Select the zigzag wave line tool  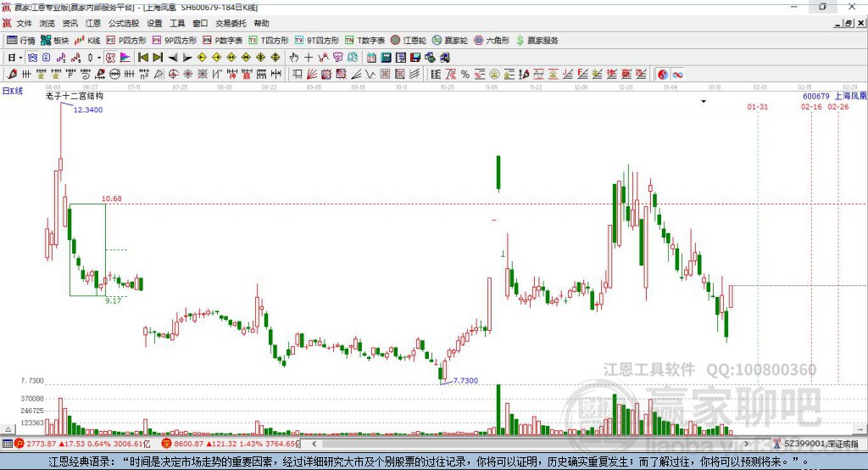click(370, 75)
